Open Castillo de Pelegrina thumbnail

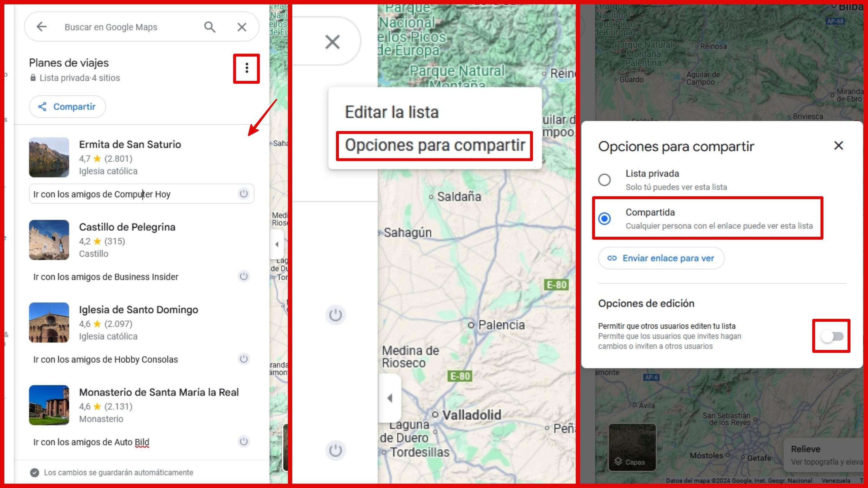coord(49,240)
